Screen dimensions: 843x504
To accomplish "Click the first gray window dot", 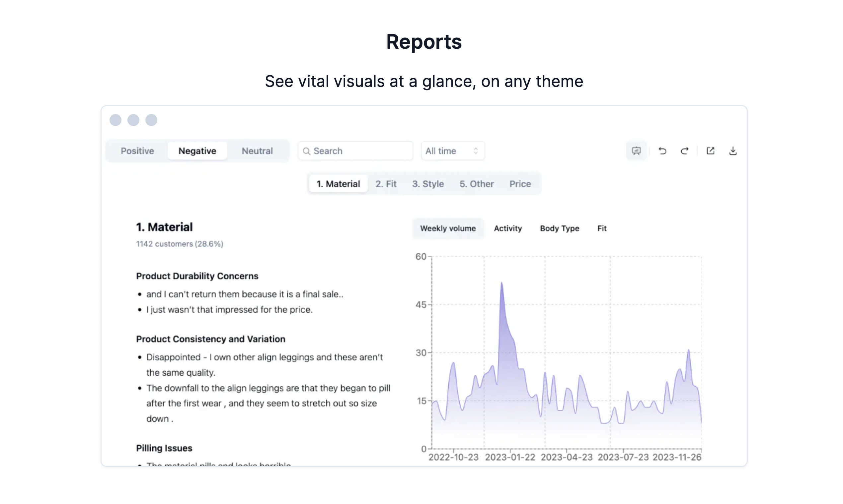I will tap(115, 120).
